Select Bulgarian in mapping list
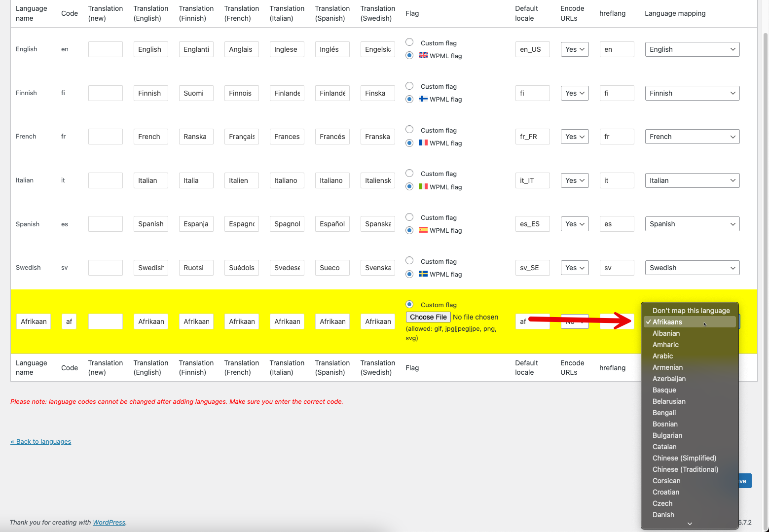 point(690,435)
